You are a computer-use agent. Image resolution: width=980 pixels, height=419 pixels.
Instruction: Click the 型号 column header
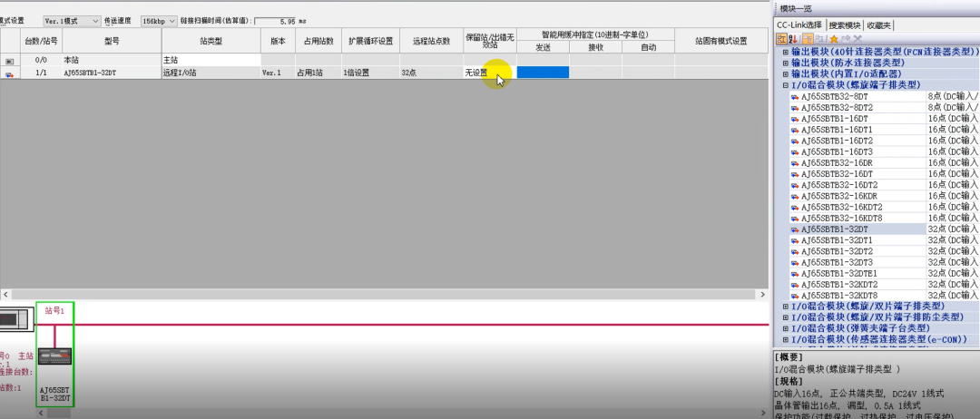112,41
